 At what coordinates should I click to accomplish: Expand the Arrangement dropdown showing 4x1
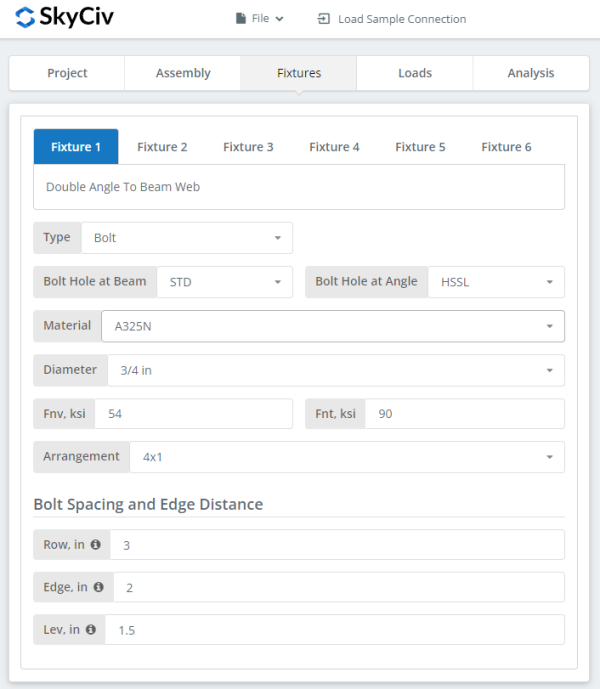pos(347,457)
